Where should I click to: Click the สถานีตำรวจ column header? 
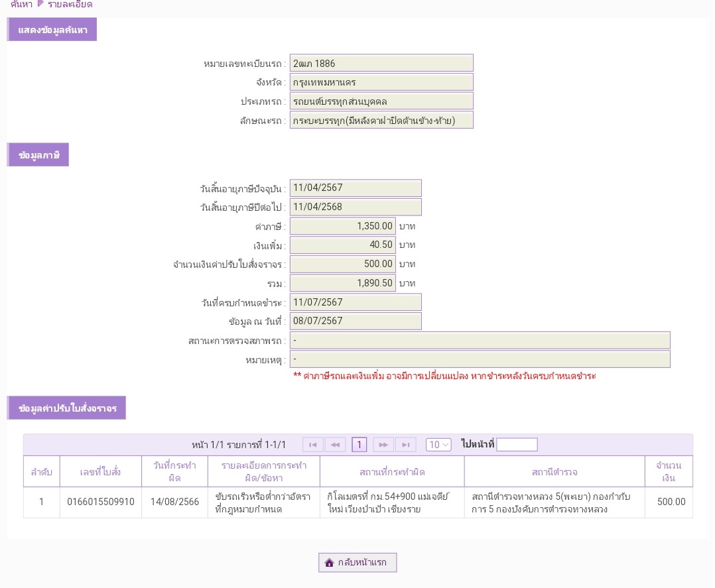point(554,472)
